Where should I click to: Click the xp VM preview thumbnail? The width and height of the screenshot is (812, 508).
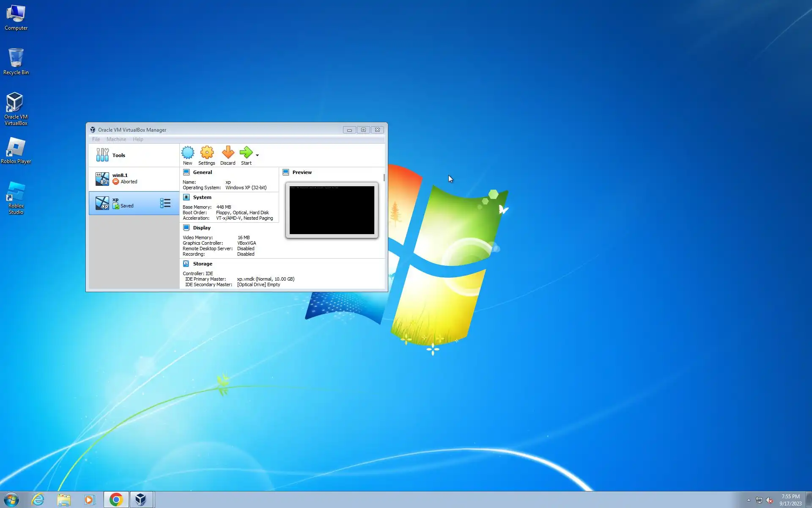click(x=332, y=210)
